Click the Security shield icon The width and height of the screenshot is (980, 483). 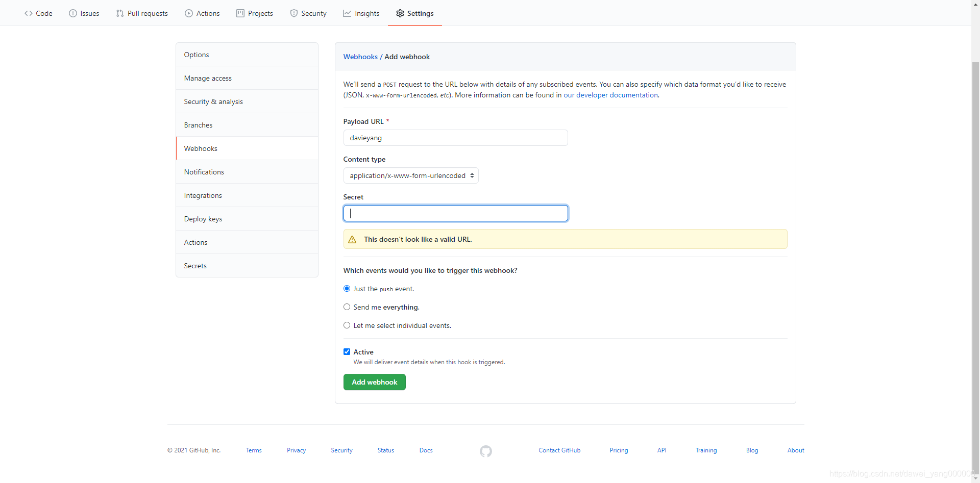click(x=294, y=13)
